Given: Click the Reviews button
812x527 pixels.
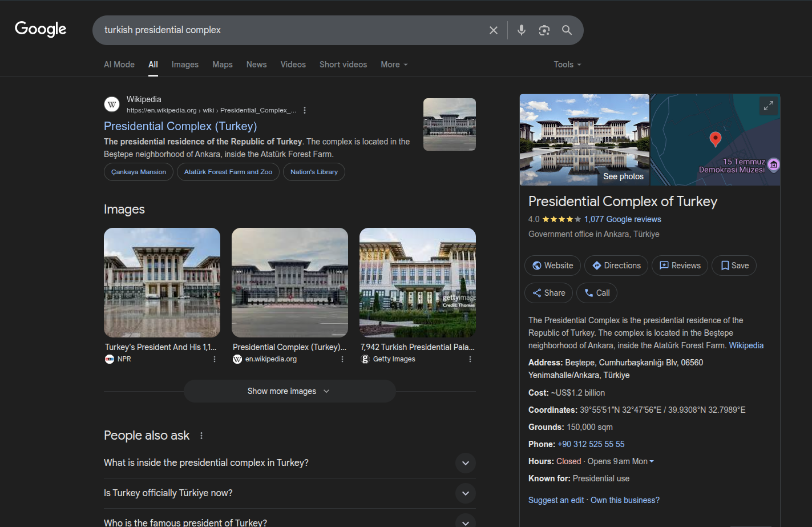Looking at the screenshot, I should 680,265.
